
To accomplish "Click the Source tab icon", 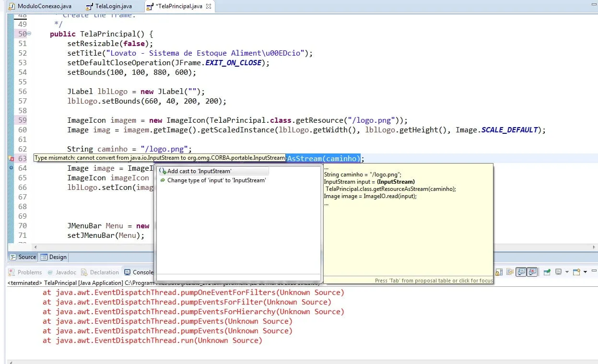I will click(13, 257).
